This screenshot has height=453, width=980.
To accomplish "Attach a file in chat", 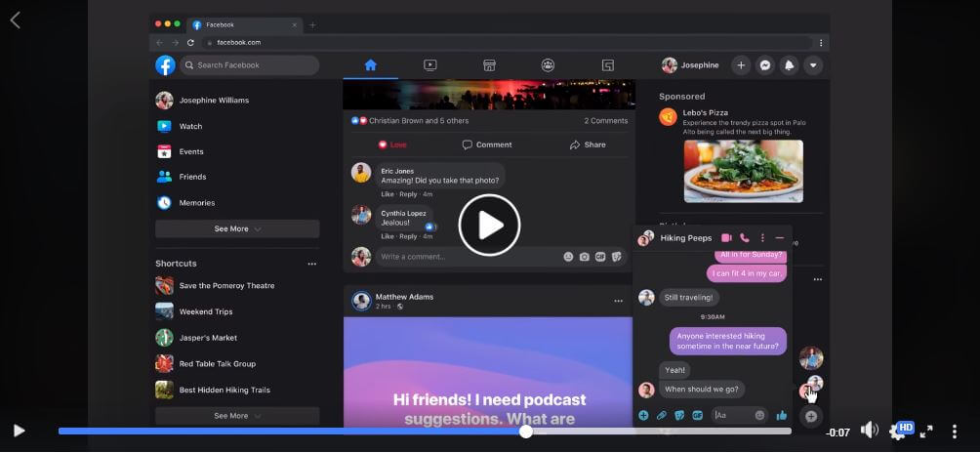I will (661, 416).
